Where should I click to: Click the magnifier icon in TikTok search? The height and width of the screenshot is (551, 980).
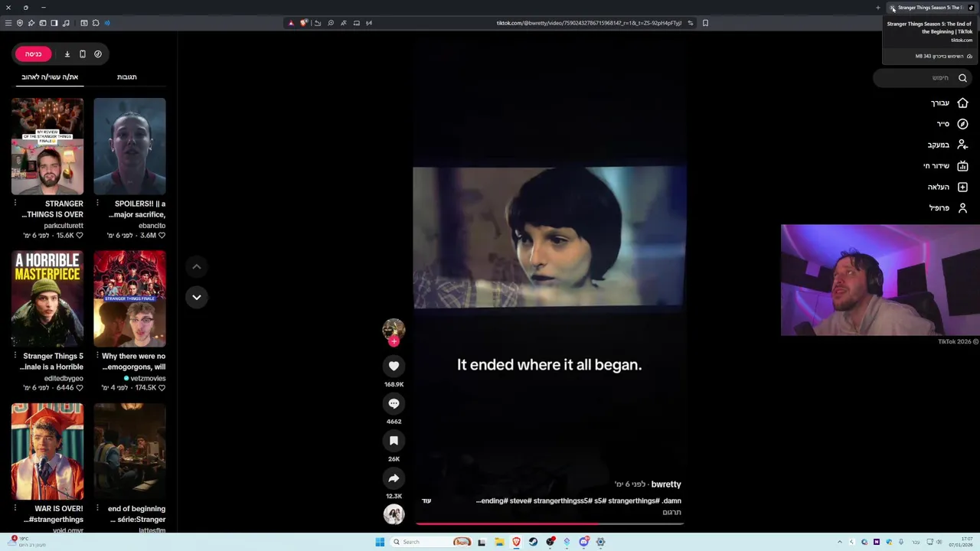962,77
